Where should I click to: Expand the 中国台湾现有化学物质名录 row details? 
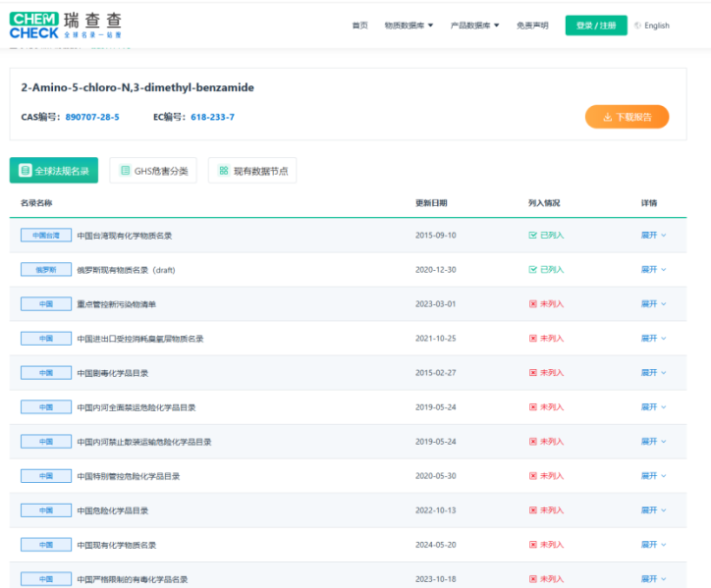[653, 236]
